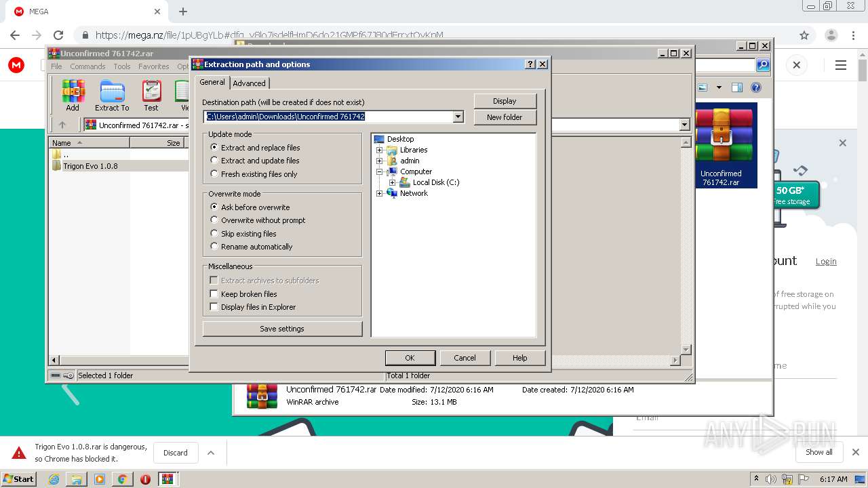Screen dimensions: 868x488
Task: Click the Explorer change view icon
Action: click(703, 87)
